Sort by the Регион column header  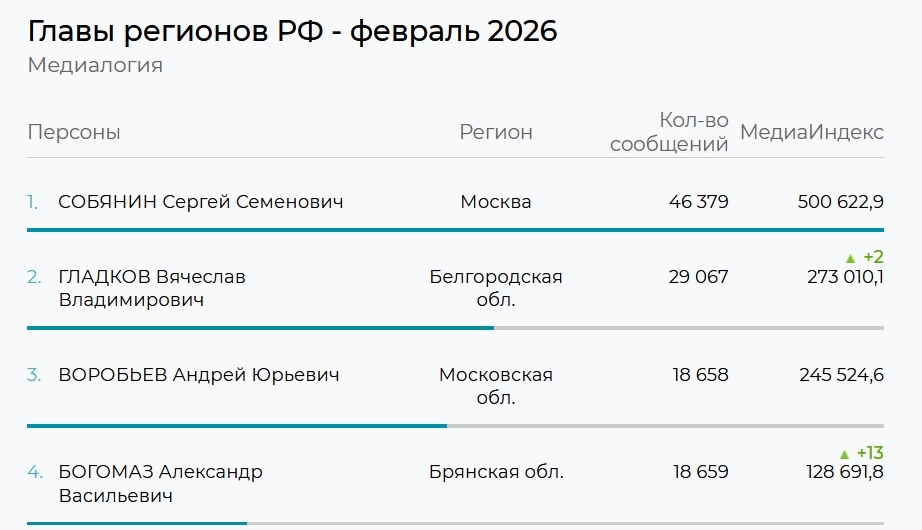tap(496, 132)
